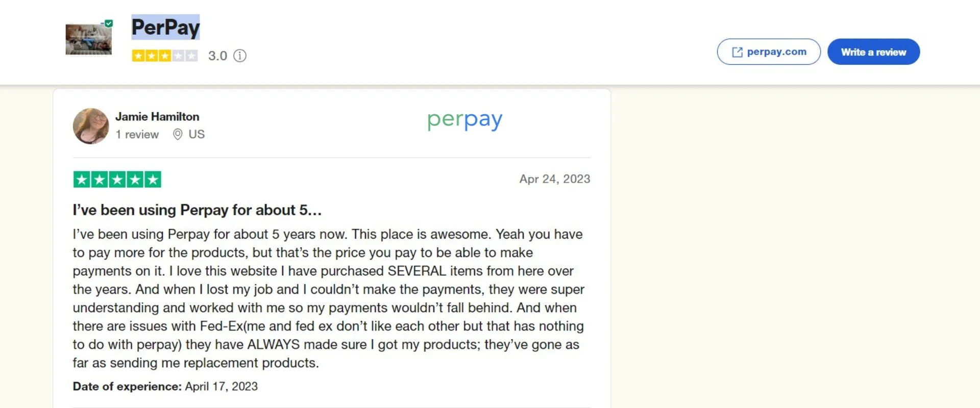Click the perpay logo inside the review card
Screen dimensions: 980x408
point(463,120)
